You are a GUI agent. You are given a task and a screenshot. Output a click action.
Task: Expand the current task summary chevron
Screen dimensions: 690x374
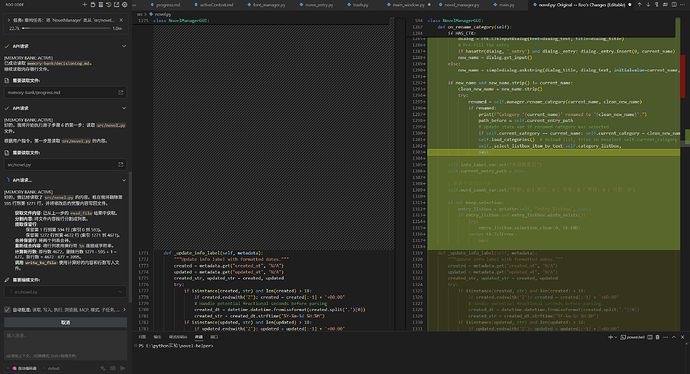[x=9, y=20]
